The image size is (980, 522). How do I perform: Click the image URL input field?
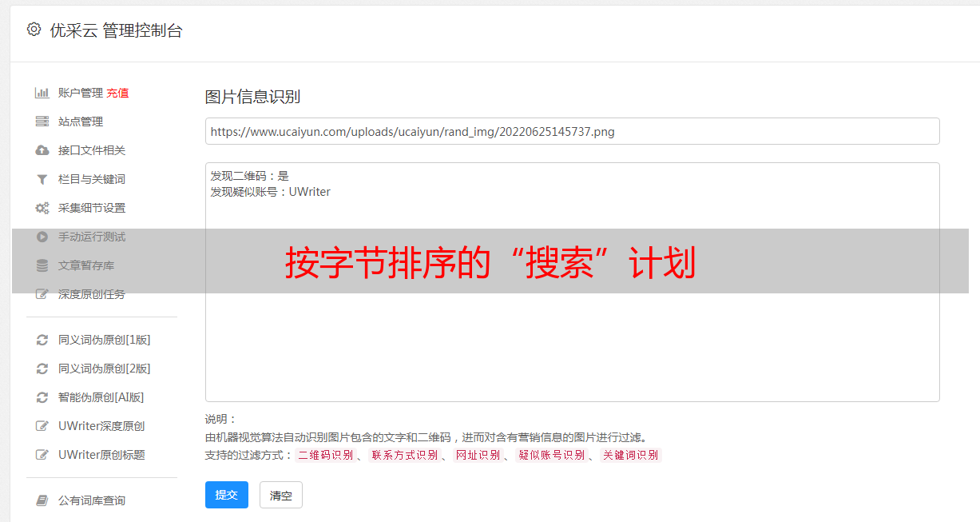point(572,131)
